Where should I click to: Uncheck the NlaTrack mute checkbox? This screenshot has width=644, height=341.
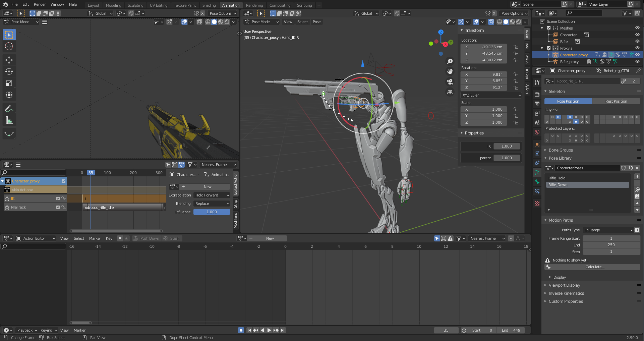tap(58, 207)
